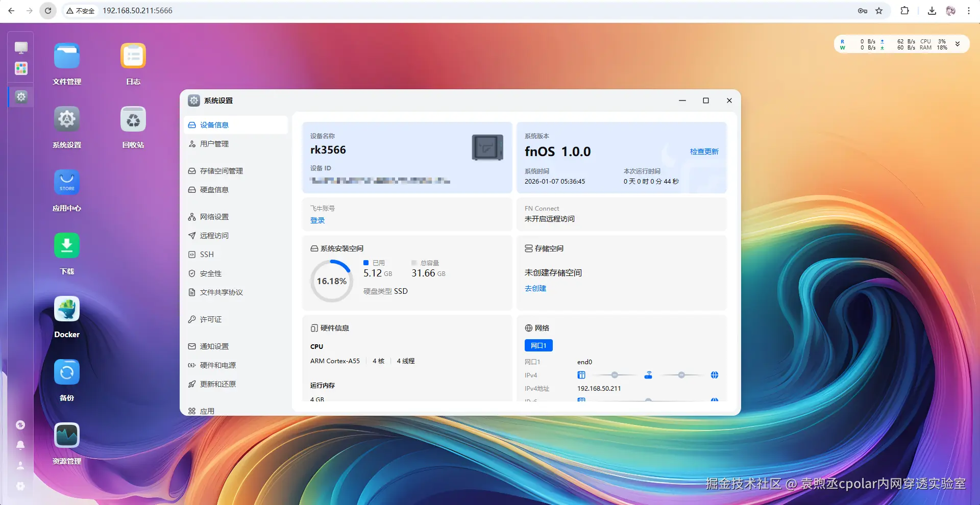980x505 pixels.
Task: Click the 未开启远程访问 status text
Action: point(550,219)
